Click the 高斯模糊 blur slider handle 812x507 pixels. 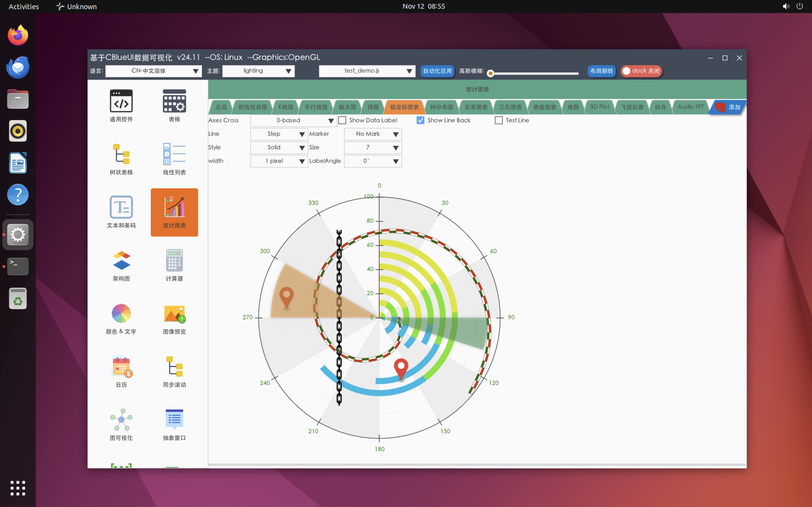click(490, 73)
